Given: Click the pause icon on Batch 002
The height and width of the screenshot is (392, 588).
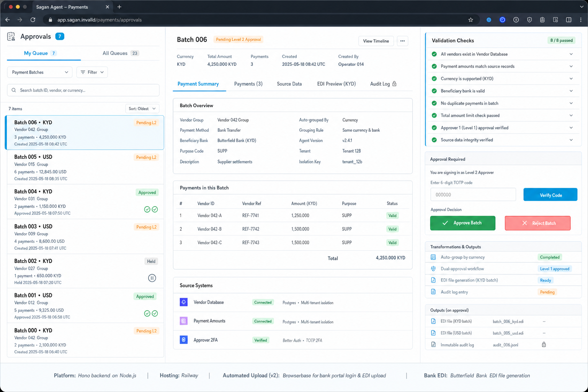Looking at the screenshot, I should click(152, 278).
